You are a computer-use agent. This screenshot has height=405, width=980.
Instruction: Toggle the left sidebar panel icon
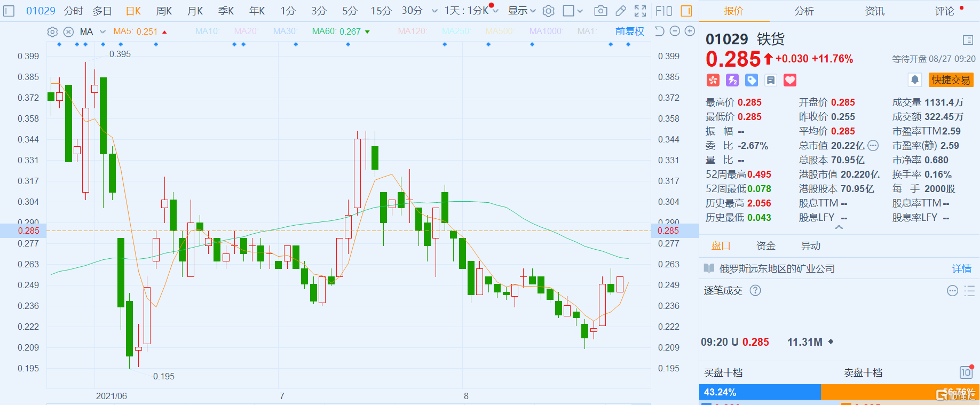point(9,11)
